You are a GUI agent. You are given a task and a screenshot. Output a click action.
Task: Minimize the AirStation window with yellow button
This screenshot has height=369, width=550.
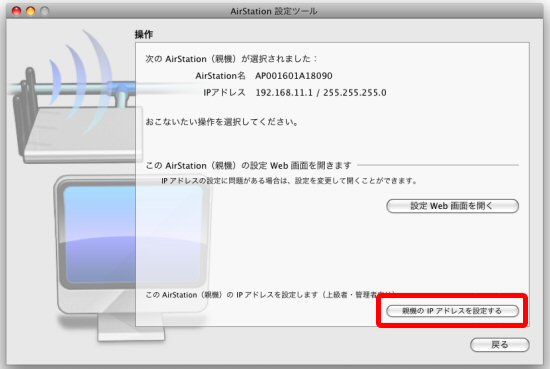31,11
